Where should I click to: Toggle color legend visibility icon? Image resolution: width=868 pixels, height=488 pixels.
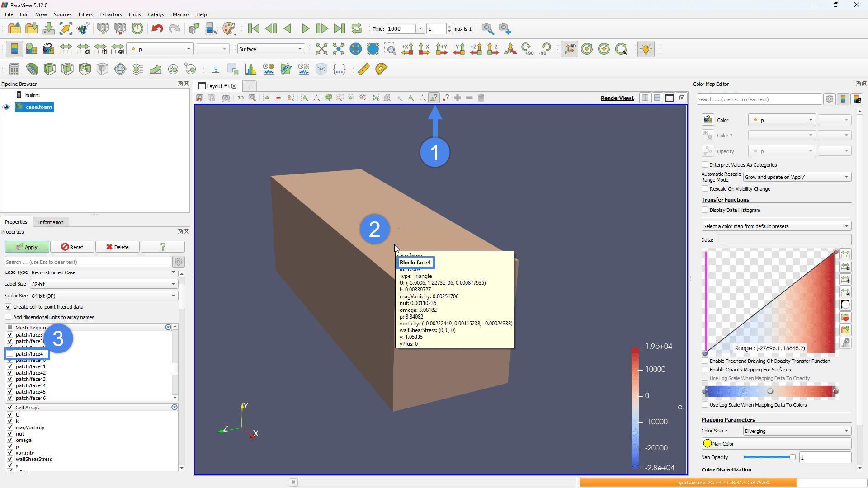(x=14, y=49)
